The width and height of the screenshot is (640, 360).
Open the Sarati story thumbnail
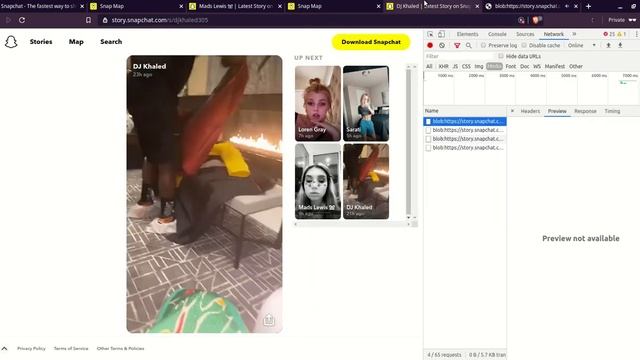pos(366,103)
